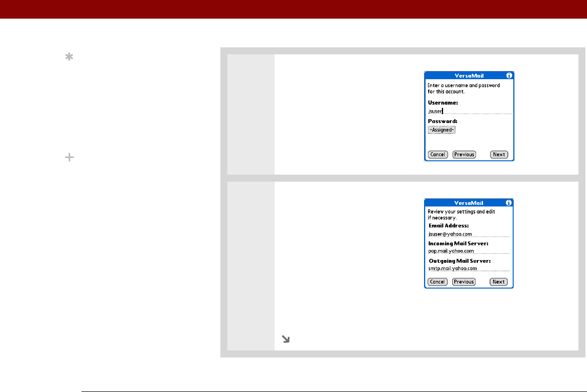Click Previous in the review settings dialog
The width and height of the screenshot is (587, 392).
(x=464, y=282)
